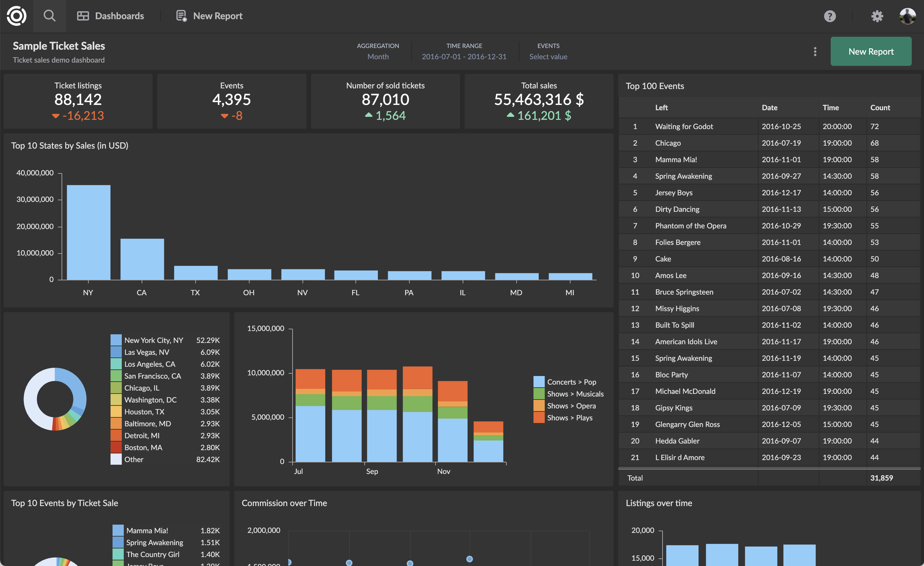Click the Total 31,859 value

pyautogui.click(x=881, y=478)
